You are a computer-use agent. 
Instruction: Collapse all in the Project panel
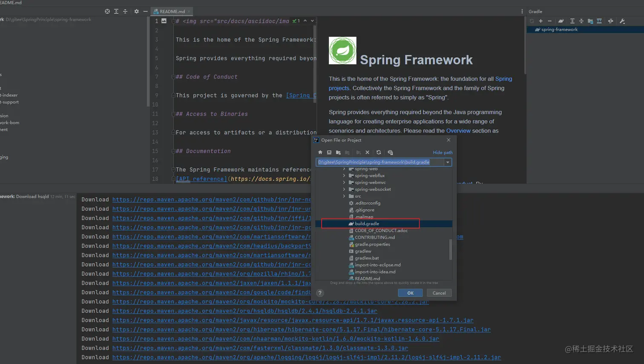(x=125, y=11)
